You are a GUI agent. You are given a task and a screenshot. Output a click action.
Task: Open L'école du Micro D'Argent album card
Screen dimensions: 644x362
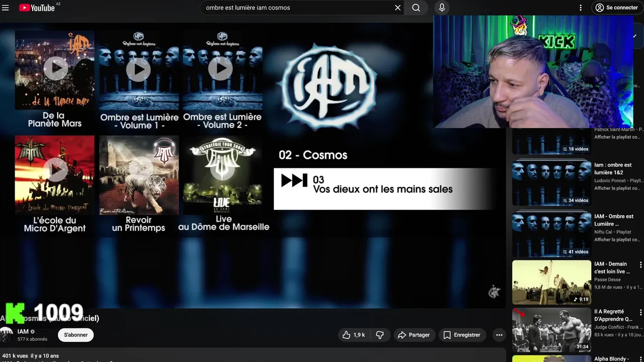tap(54, 184)
